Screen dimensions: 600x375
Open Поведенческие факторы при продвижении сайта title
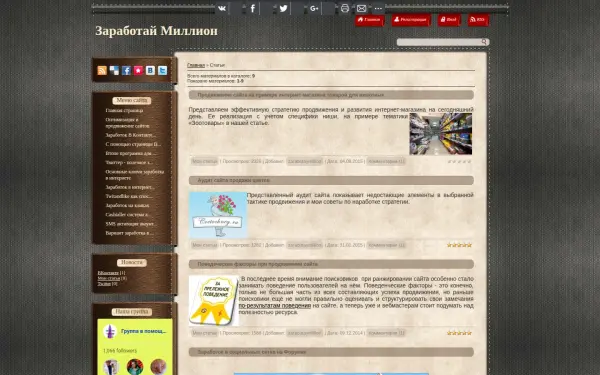[258, 264]
